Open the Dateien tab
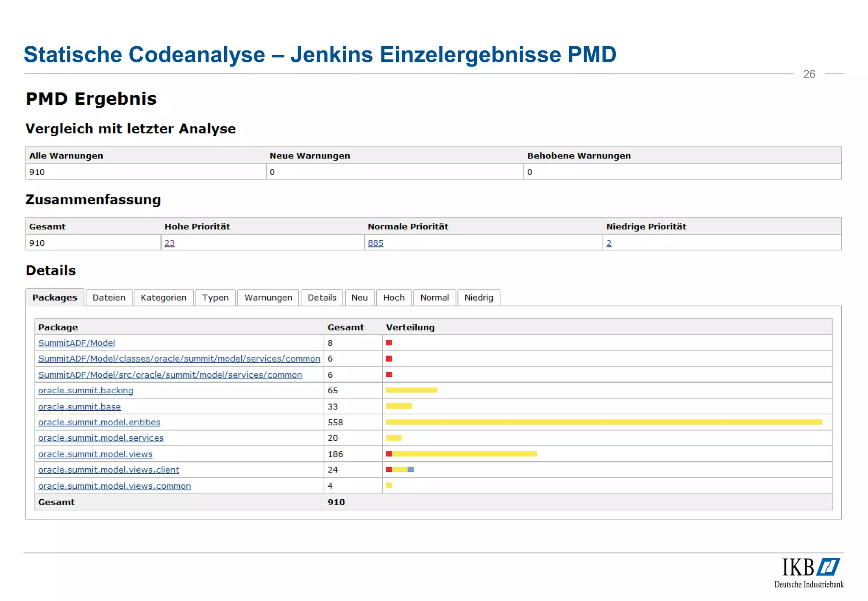 click(109, 298)
